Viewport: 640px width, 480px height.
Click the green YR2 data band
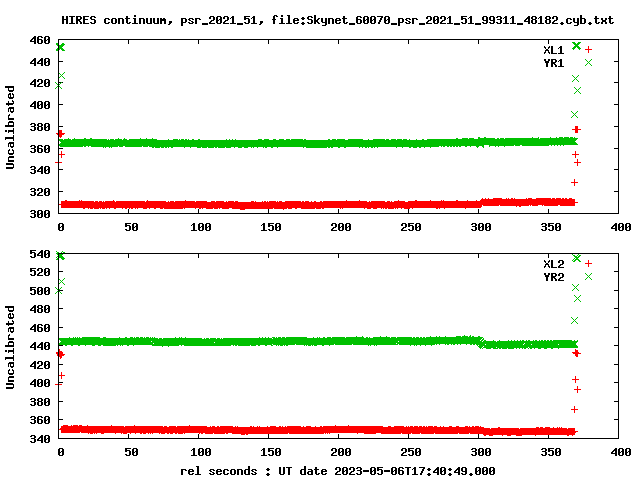click(318, 342)
